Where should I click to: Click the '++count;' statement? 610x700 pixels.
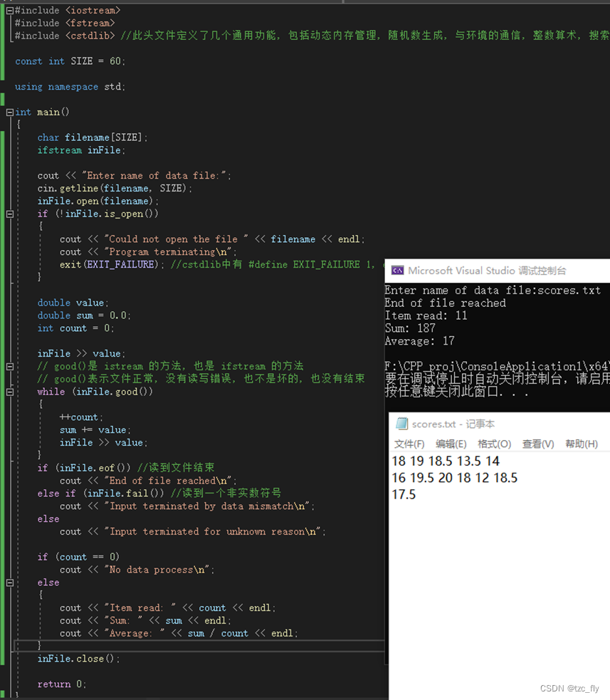(x=81, y=417)
